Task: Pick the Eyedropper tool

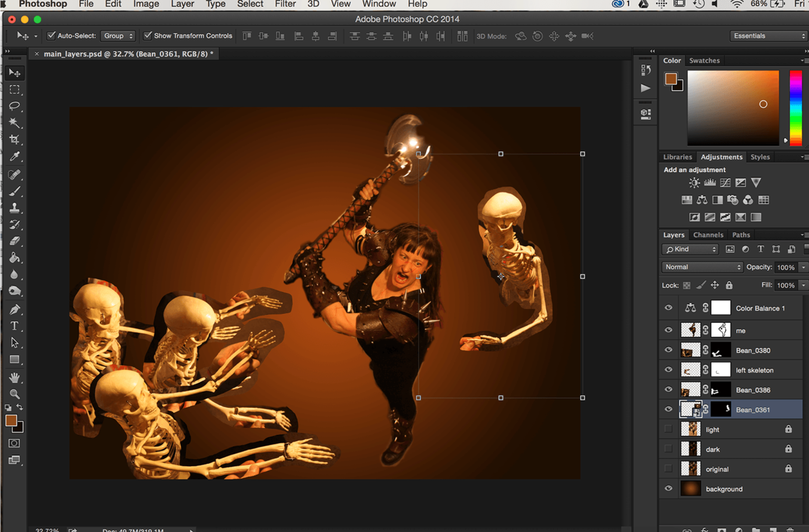Action: tap(14, 156)
